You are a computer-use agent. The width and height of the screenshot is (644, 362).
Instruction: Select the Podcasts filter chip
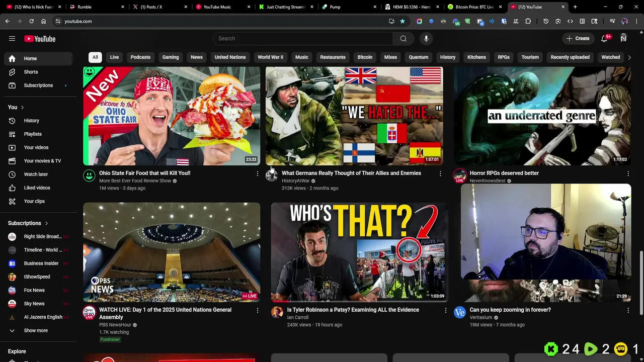click(x=140, y=57)
